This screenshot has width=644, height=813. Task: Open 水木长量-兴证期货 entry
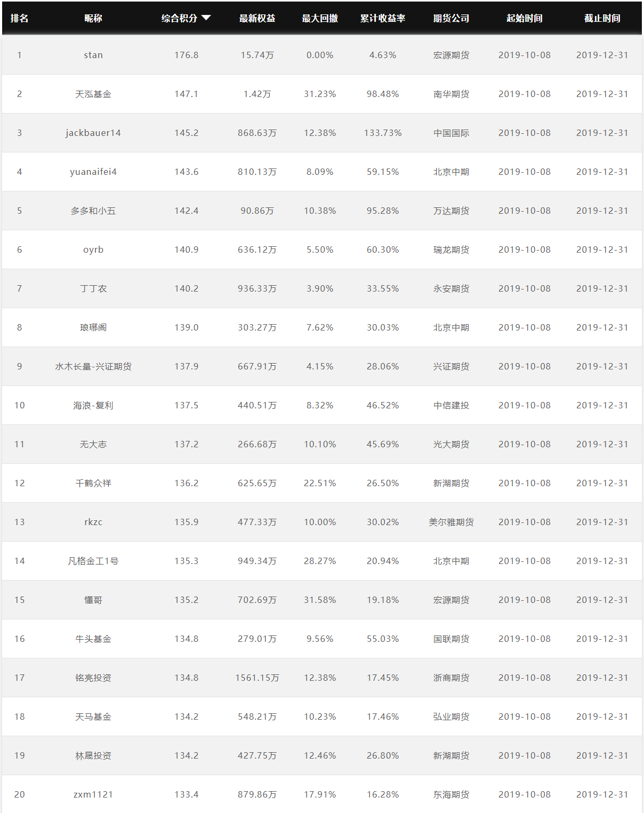(93, 366)
